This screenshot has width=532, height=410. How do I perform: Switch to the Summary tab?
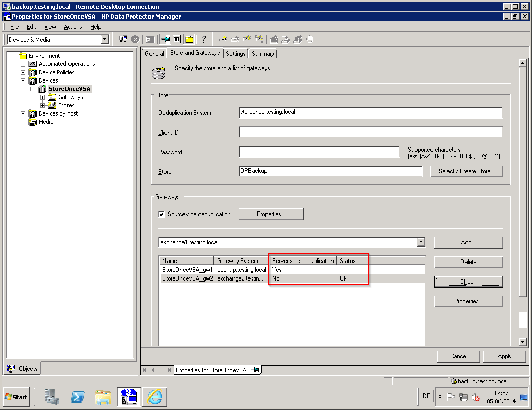tap(262, 53)
